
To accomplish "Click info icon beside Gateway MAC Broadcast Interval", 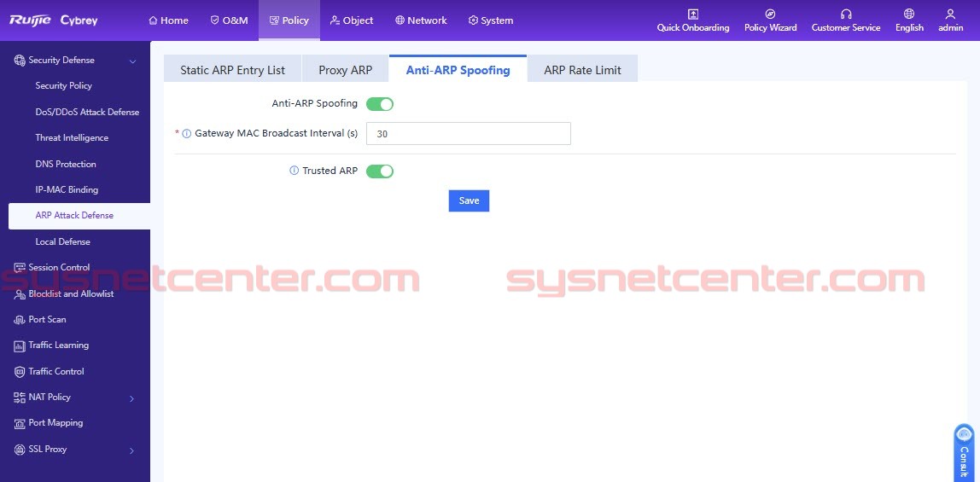I will coord(187,134).
